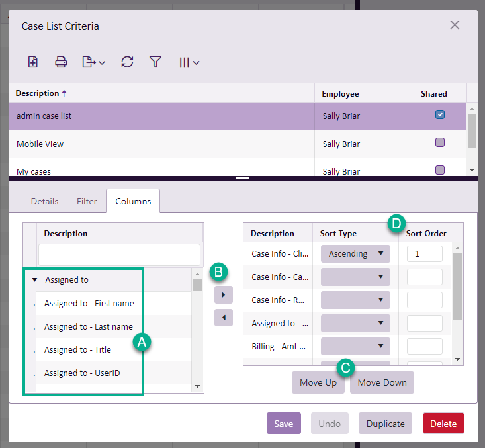Image resolution: width=485 pixels, height=448 pixels.
Task: Open the export dropdown icon
Action: point(93,62)
